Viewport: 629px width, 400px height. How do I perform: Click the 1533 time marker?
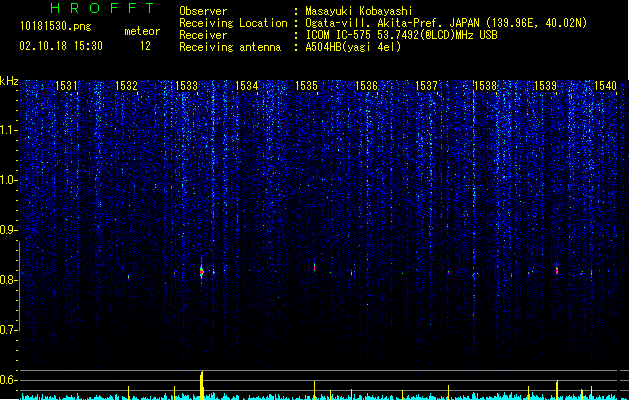(x=187, y=85)
